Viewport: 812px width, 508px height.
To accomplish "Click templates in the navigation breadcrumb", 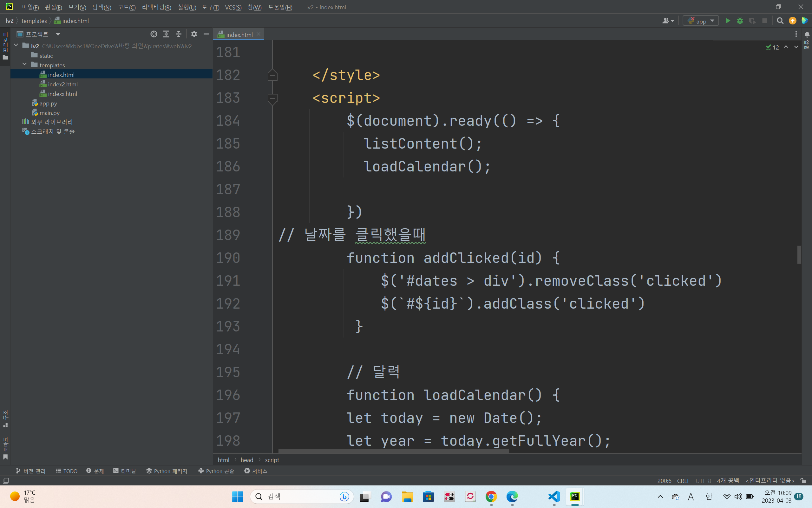I will coord(34,21).
